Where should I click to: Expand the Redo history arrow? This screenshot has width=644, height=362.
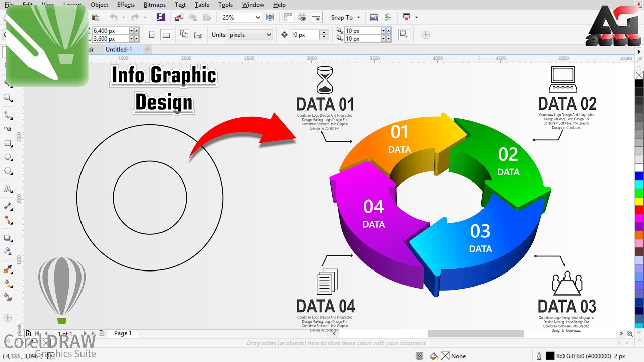click(x=145, y=17)
